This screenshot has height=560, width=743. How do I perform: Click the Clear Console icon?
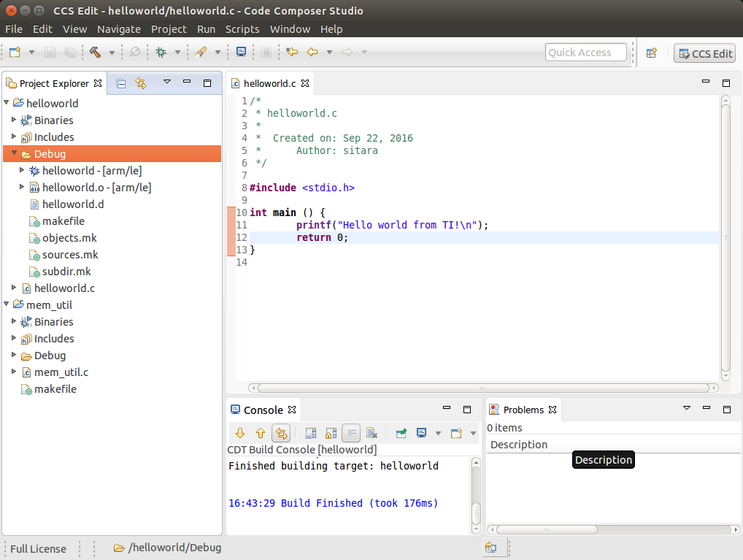click(x=371, y=433)
